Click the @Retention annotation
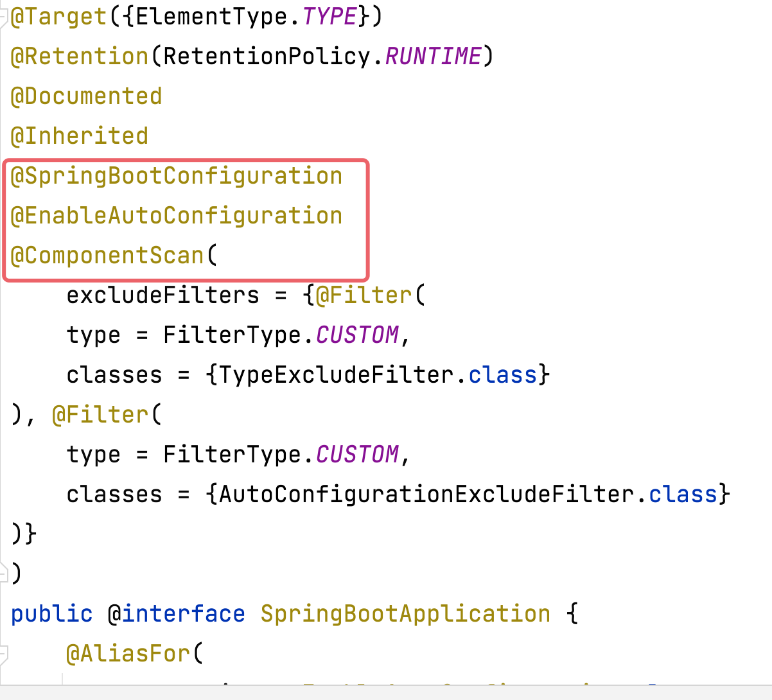The height and width of the screenshot is (700, 772). pos(80,57)
